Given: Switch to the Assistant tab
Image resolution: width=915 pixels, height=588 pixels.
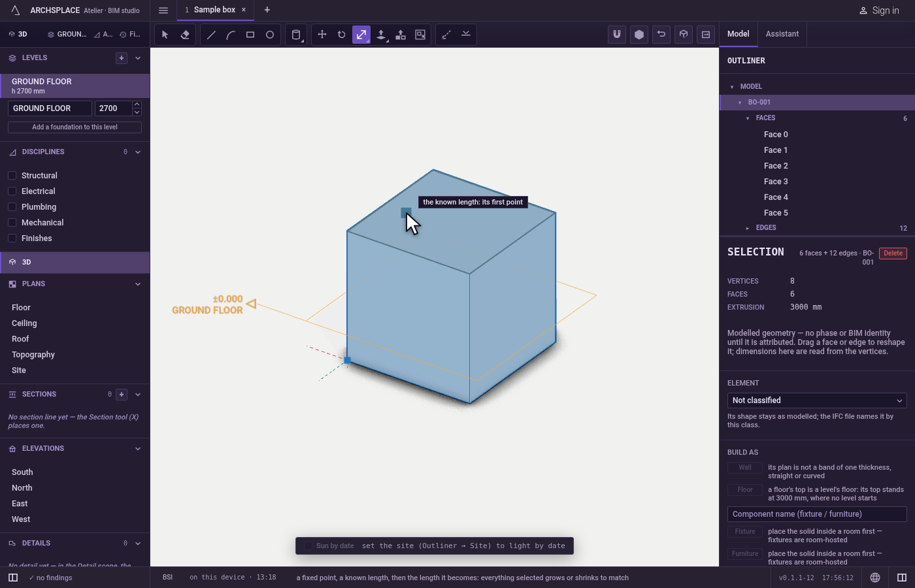Looking at the screenshot, I should click(782, 34).
